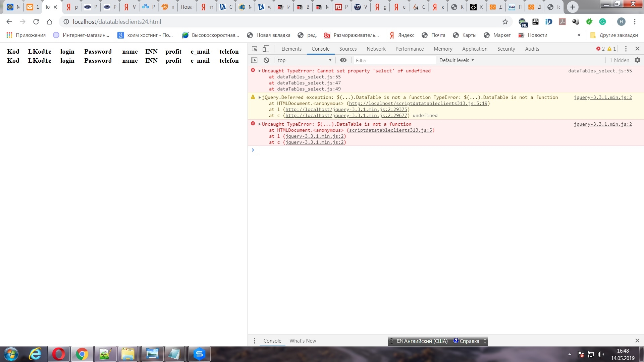Screen dimensions: 644x362
Task: Reload the page with the refresh icon
Action: point(36,22)
